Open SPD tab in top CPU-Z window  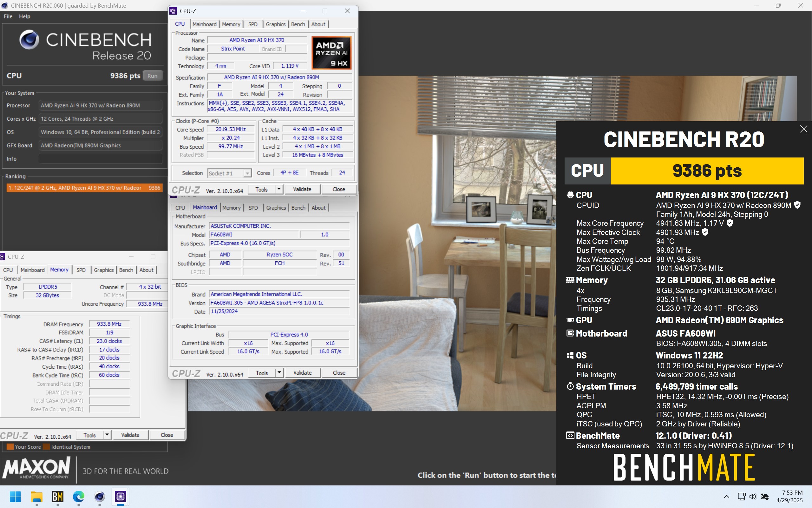pos(253,24)
